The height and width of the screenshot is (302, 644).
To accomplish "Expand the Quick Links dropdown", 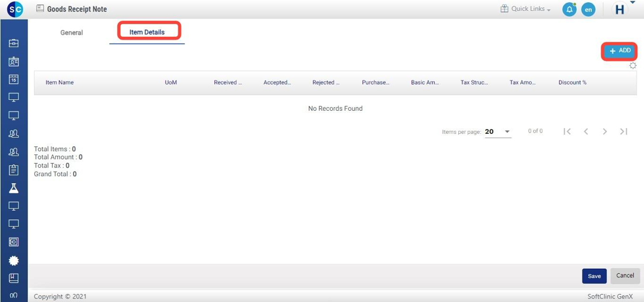I will [525, 9].
